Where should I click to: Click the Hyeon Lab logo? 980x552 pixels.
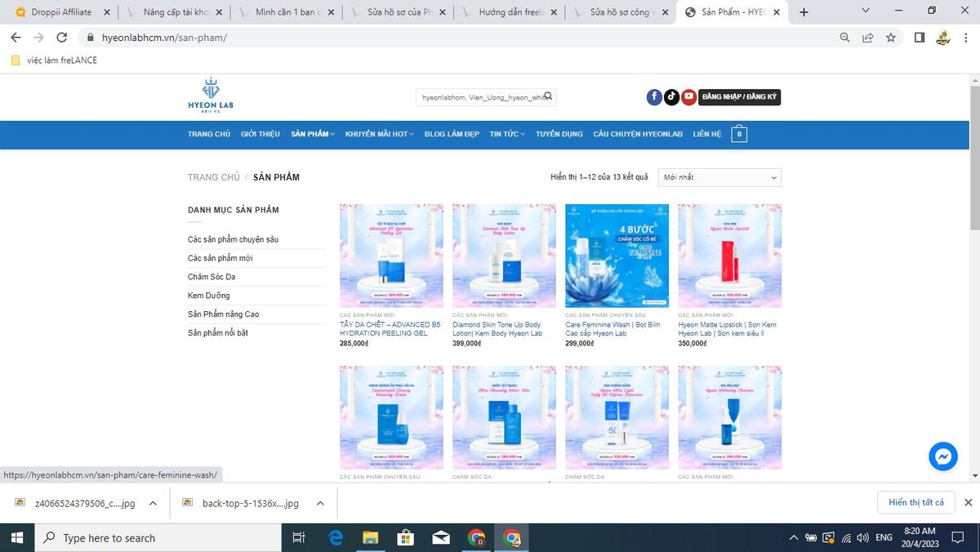pos(211,96)
